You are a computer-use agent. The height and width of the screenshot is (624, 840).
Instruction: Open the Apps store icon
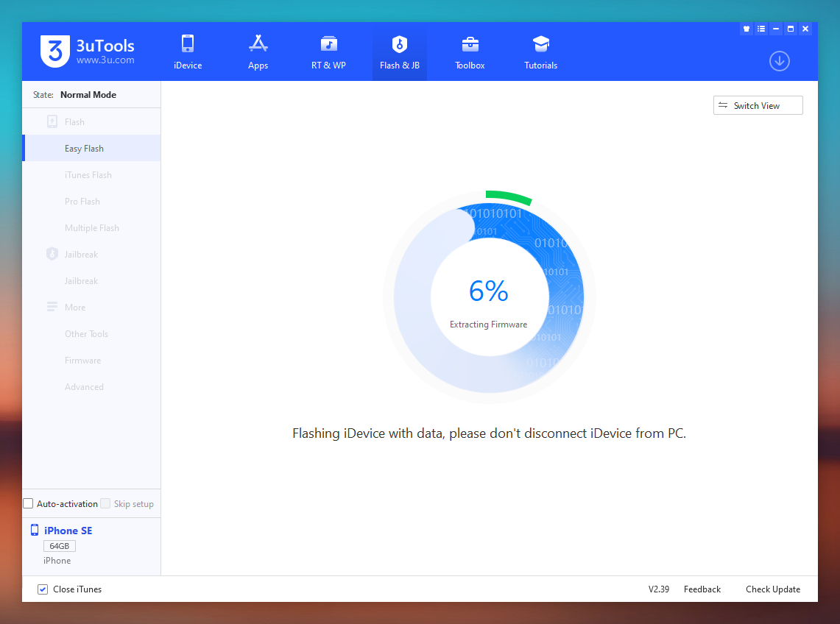[258, 44]
